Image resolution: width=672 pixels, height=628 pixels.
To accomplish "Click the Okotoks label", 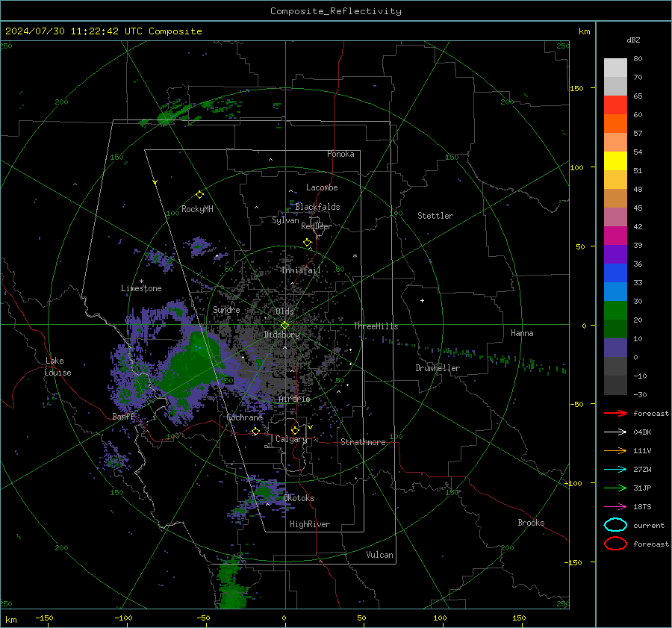I will tap(299, 498).
